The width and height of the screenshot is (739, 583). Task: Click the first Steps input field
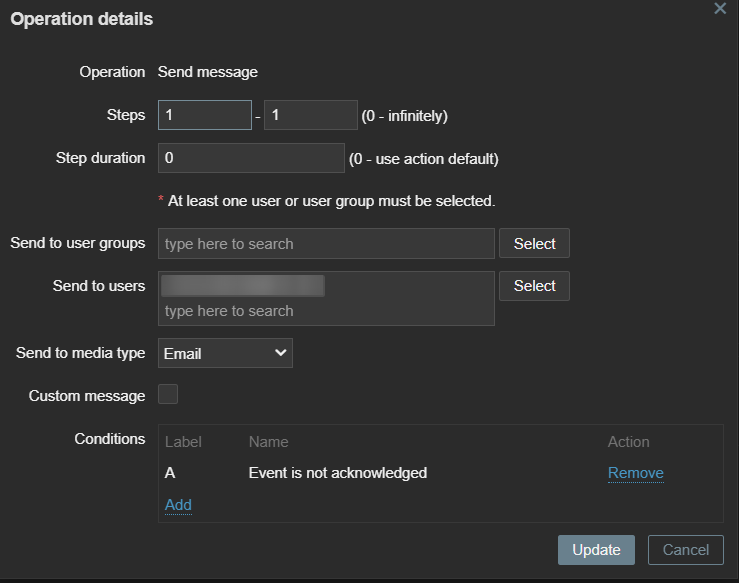coord(204,115)
